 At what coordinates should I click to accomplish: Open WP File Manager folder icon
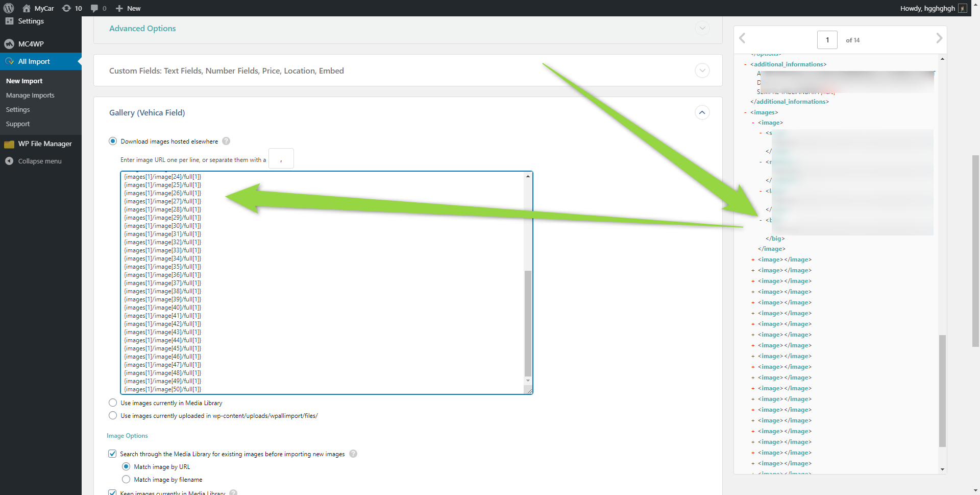(x=9, y=144)
